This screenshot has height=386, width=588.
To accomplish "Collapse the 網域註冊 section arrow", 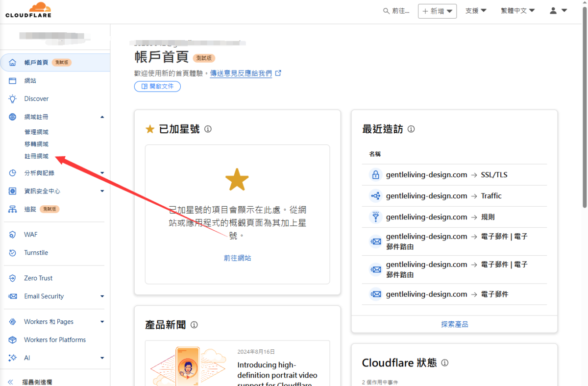I will (x=102, y=117).
